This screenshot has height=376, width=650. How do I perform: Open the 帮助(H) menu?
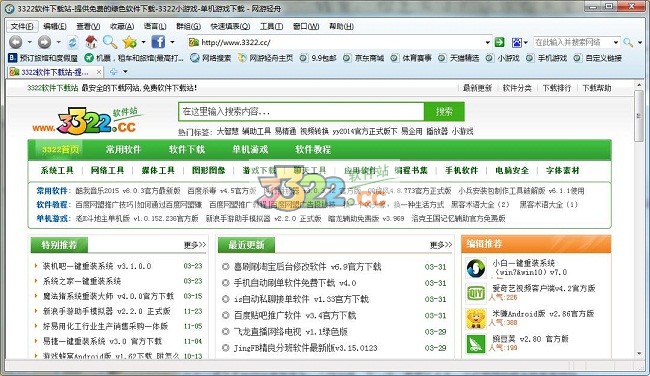[x=341, y=27]
